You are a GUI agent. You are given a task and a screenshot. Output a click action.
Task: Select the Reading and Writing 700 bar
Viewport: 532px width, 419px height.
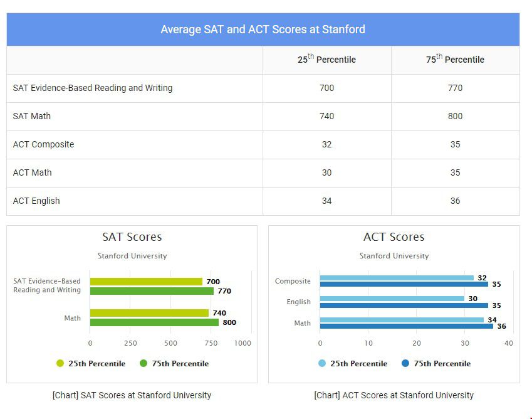[146, 282]
